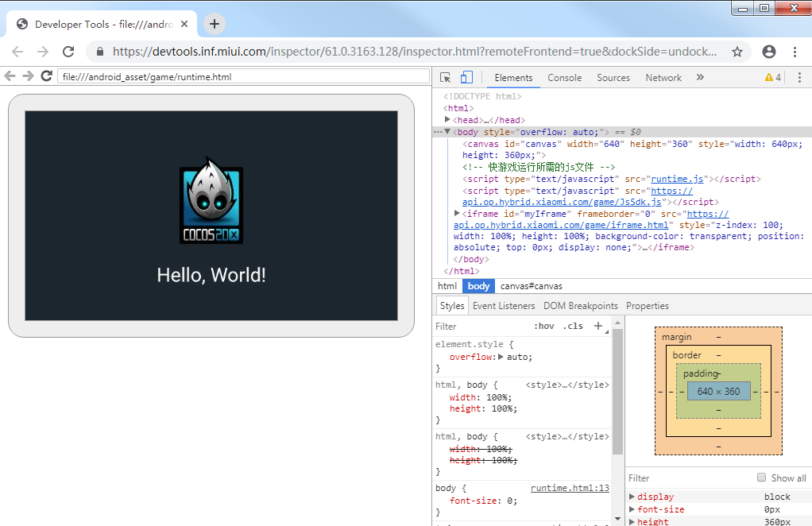The height and width of the screenshot is (526, 812).
Task: Select html in the breadcrumb bar
Action: pyautogui.click(x=447, y=286)
